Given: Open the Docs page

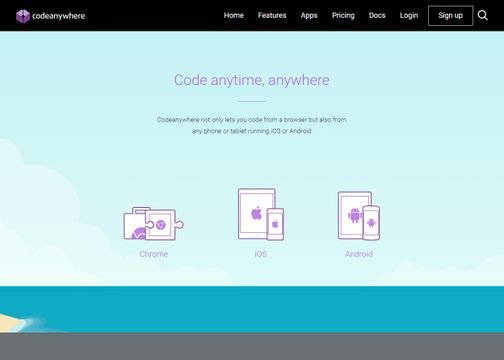Looking at the screenshot, I should pos(377,15).
